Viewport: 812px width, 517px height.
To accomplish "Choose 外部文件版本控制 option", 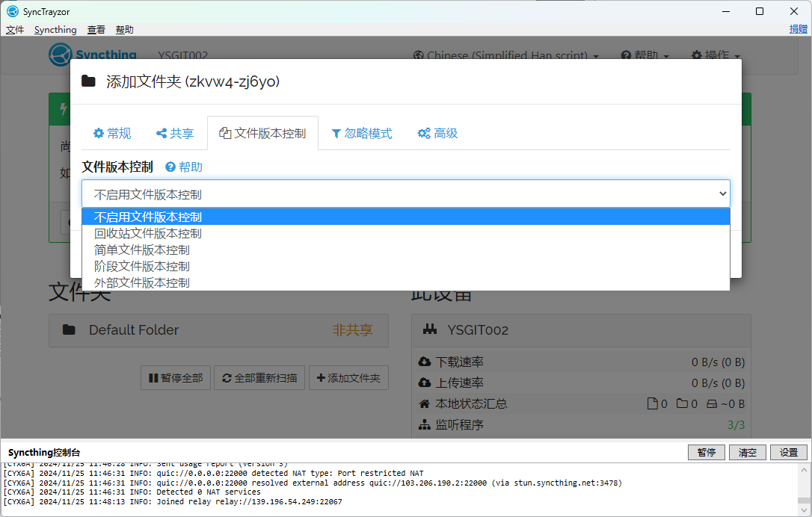I will tap(406, 282).
